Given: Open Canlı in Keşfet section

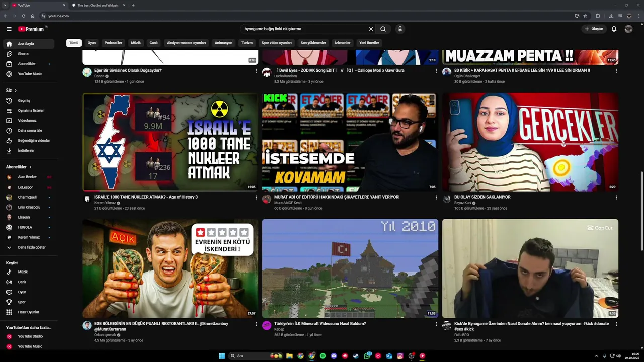Looking at the screenshot, I should click(x=29, y=282).
